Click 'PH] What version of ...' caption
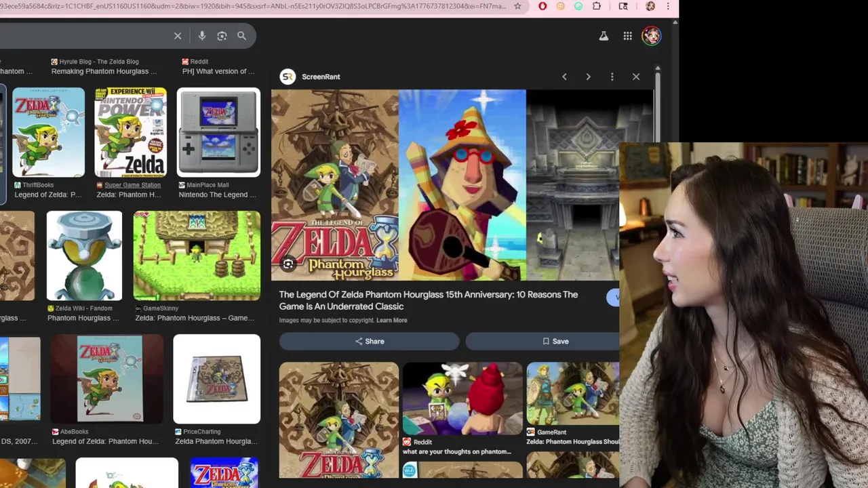Viewport: 868px width, 488px height. tap(218, 71)
